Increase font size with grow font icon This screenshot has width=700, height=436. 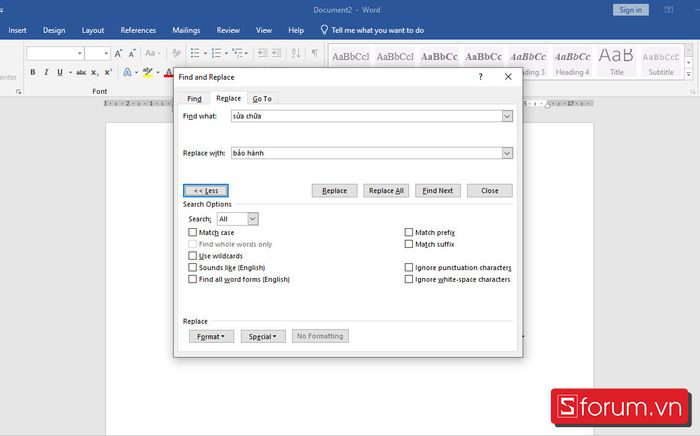(118, 54)
